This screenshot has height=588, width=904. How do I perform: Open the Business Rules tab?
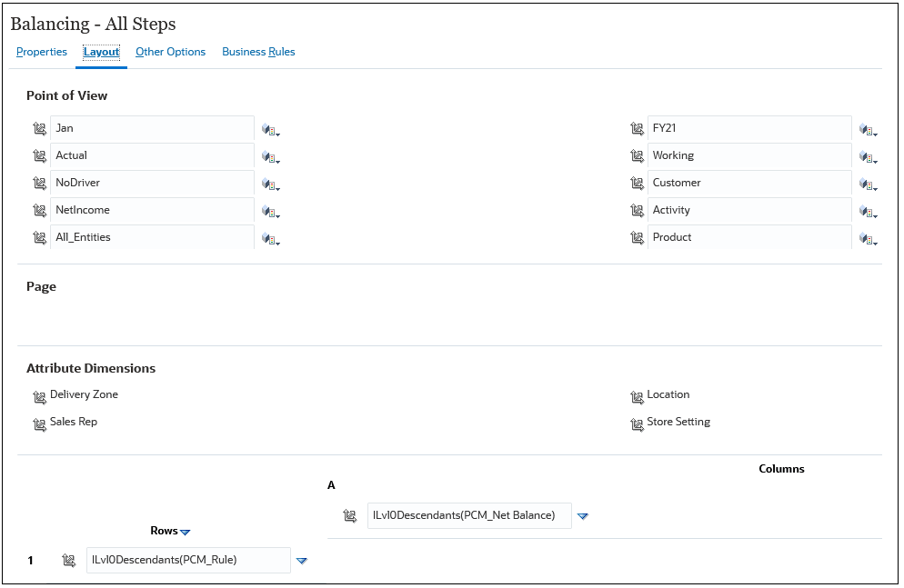point(258,52)
